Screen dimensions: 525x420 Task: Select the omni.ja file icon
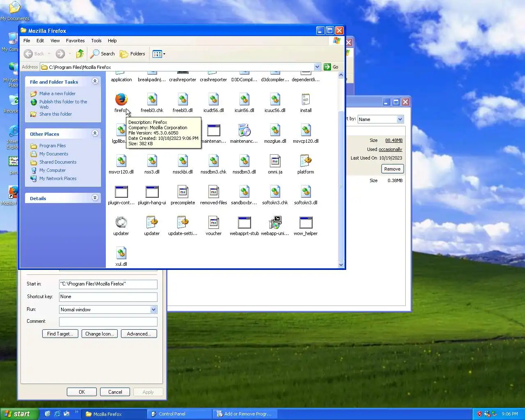tap(275, 161)
